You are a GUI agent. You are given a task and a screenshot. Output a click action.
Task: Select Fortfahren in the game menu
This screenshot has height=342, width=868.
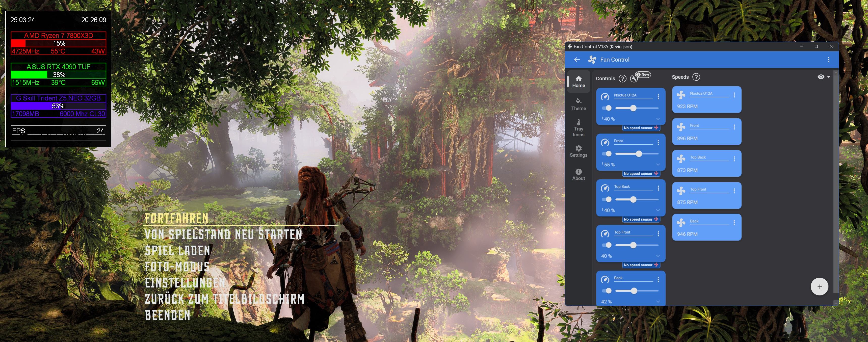(177, 219)
